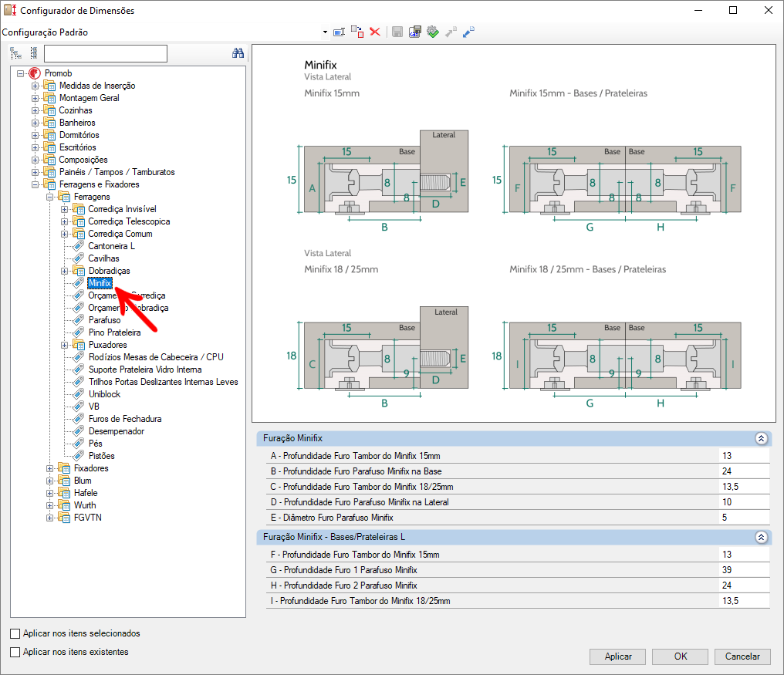This screenshot has height=675, width=784.
Task: Select Pino Prateleira in the tree
Action: [x=114, y=332]
